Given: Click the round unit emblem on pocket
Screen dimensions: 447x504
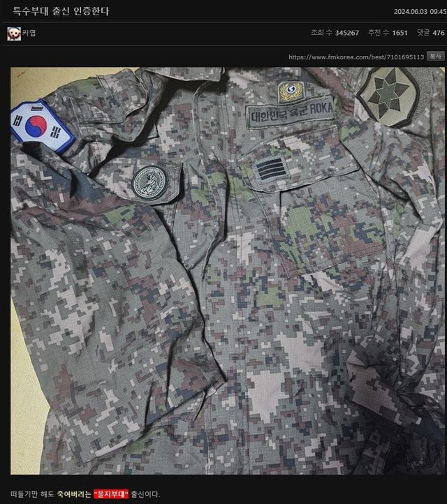Looking at the screenshot, I should tap(149, 184).
